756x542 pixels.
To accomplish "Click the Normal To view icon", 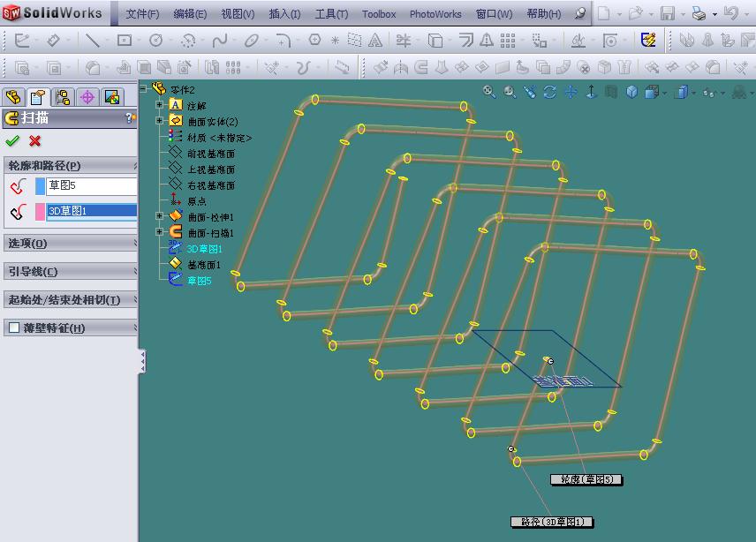I will point(591,91).
